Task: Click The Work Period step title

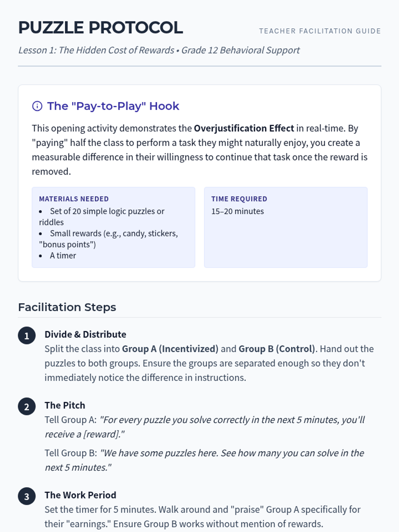Action: click(x=80, y=495)
